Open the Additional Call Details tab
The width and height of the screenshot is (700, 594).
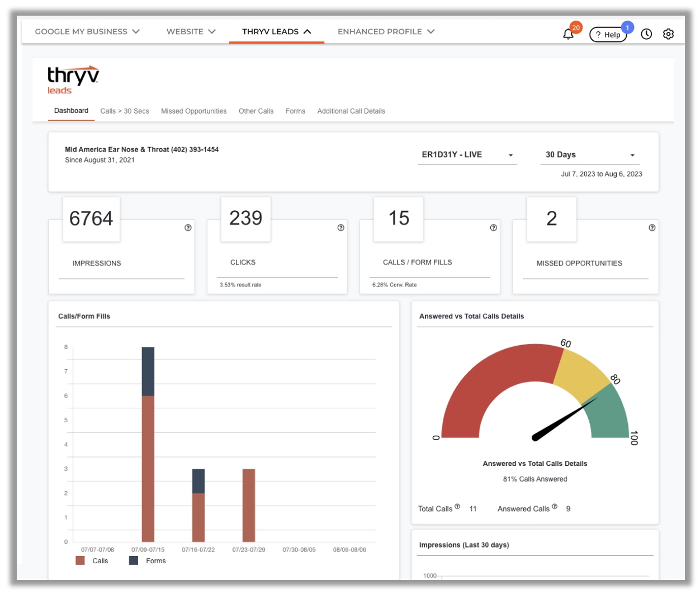351,111
